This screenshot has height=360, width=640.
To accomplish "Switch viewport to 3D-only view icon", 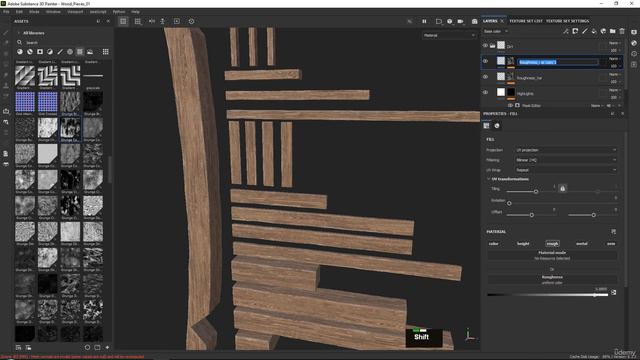I will (123, 21).
